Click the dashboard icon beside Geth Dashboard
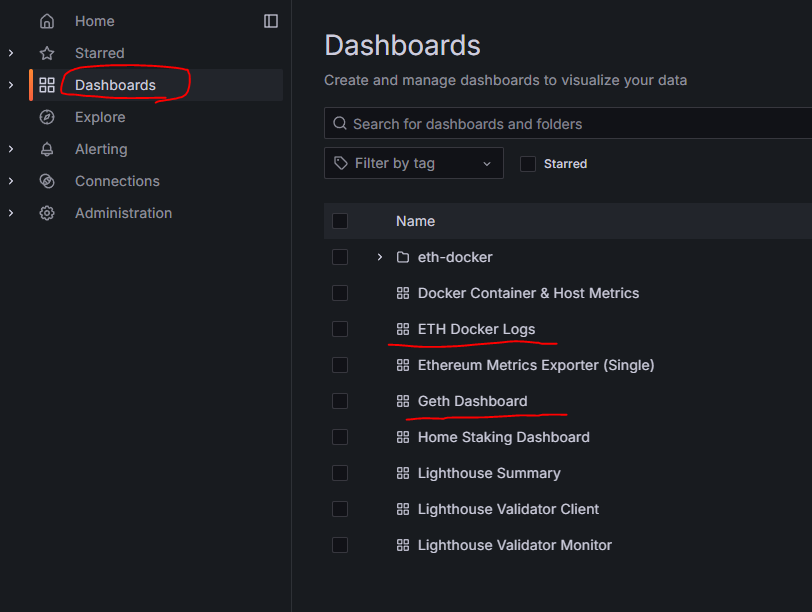The image size is (812, 612). click(403, 401)
